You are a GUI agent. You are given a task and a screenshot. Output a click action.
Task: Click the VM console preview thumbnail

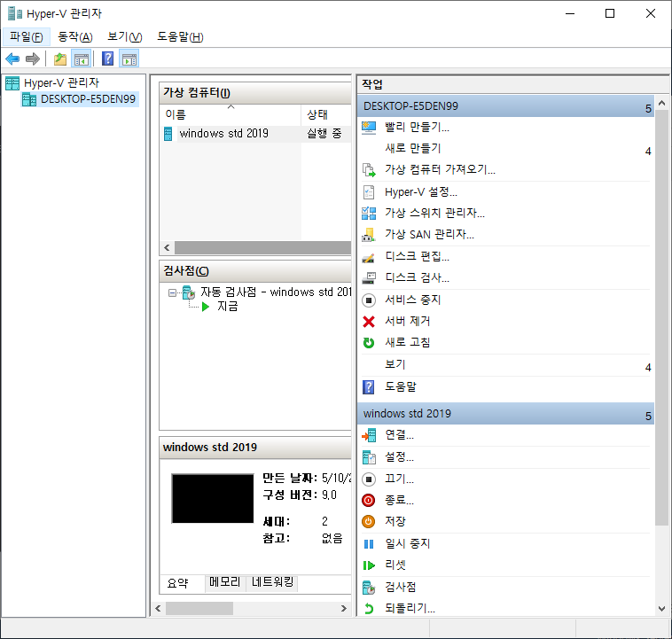pyautogui.click(x=213, y=498)
